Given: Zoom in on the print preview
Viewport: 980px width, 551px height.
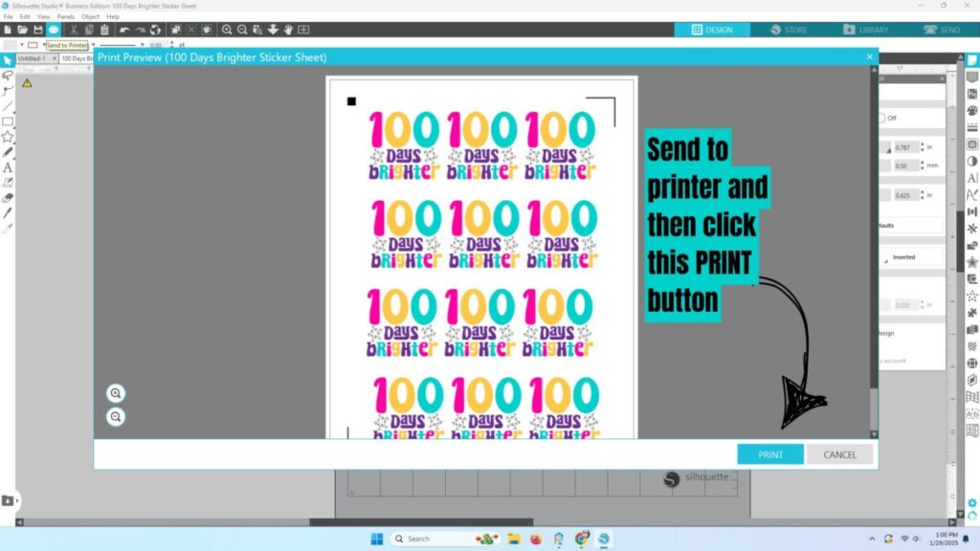Looking at the screenshot, I should click(116, 393).
